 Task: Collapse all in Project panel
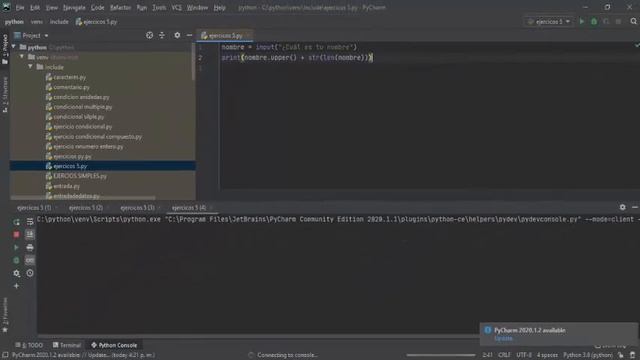(x=162, y=36)
